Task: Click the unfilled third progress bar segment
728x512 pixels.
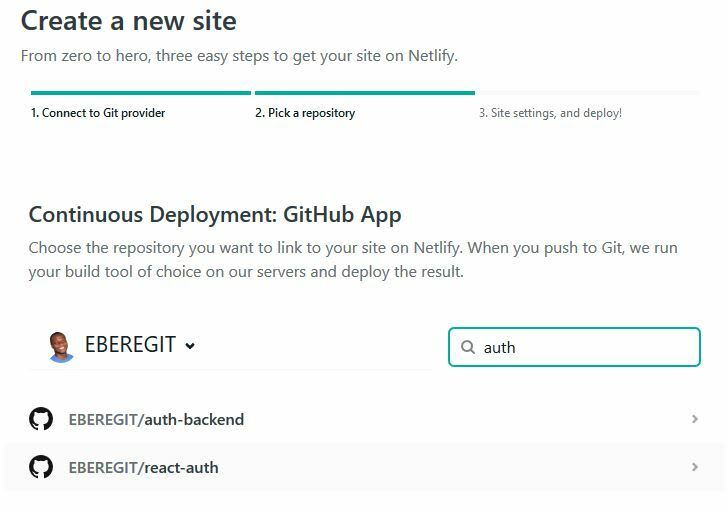Action: [x=589, y=93]
